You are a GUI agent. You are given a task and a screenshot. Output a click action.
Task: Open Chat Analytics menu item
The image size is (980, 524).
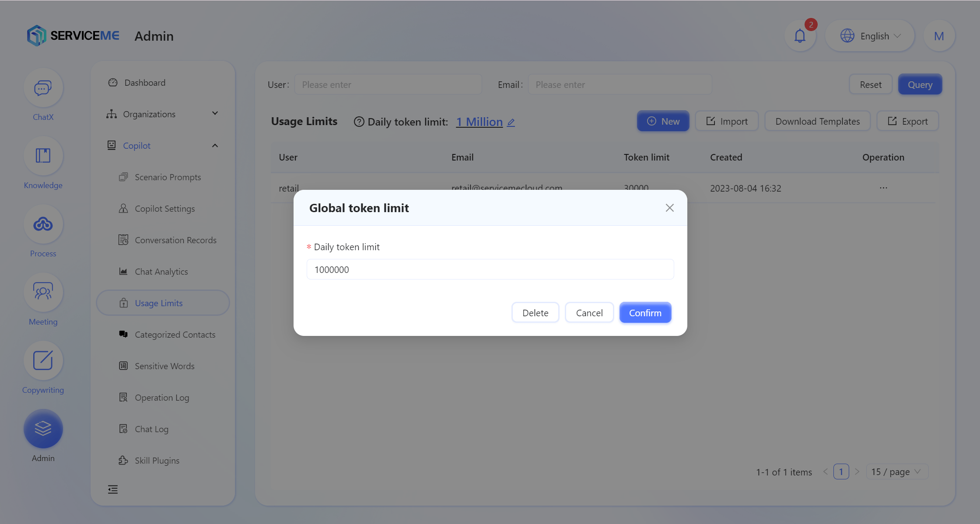tap(161, 272)
